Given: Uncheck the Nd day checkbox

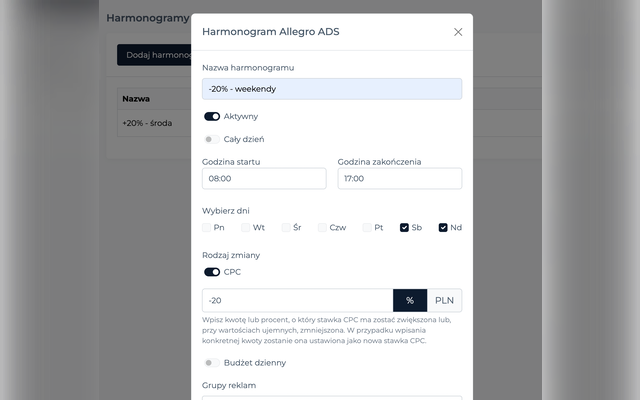Looking at the screenshot, I should 443,228.
